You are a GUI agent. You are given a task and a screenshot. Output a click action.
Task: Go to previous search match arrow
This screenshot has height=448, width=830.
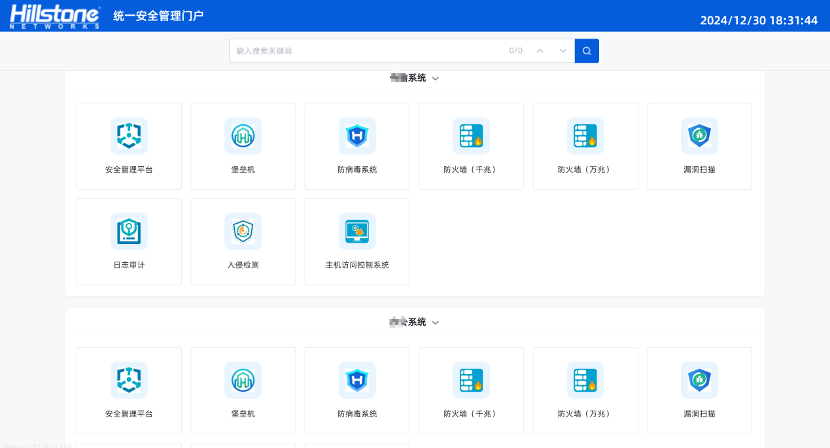(540, 50)
